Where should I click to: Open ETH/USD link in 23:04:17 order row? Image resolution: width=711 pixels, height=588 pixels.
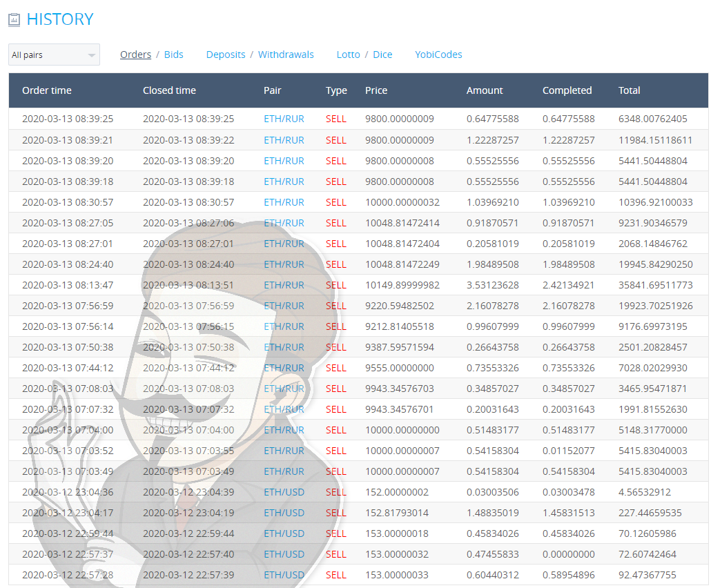[x=284, y=513]
